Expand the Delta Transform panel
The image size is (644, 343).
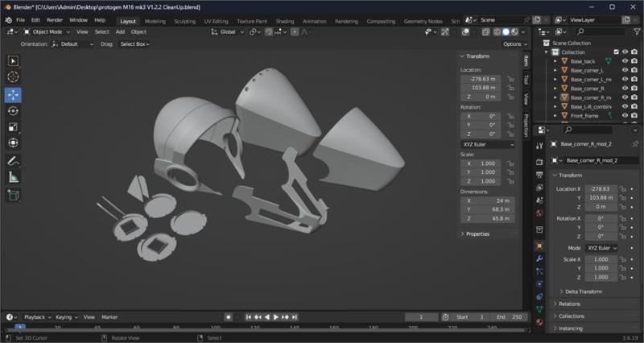point(581,291)
